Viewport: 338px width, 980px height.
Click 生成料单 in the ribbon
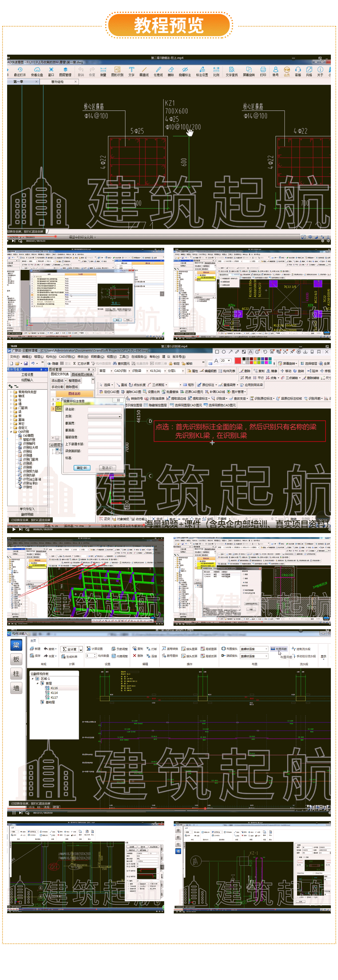[69, 656]
